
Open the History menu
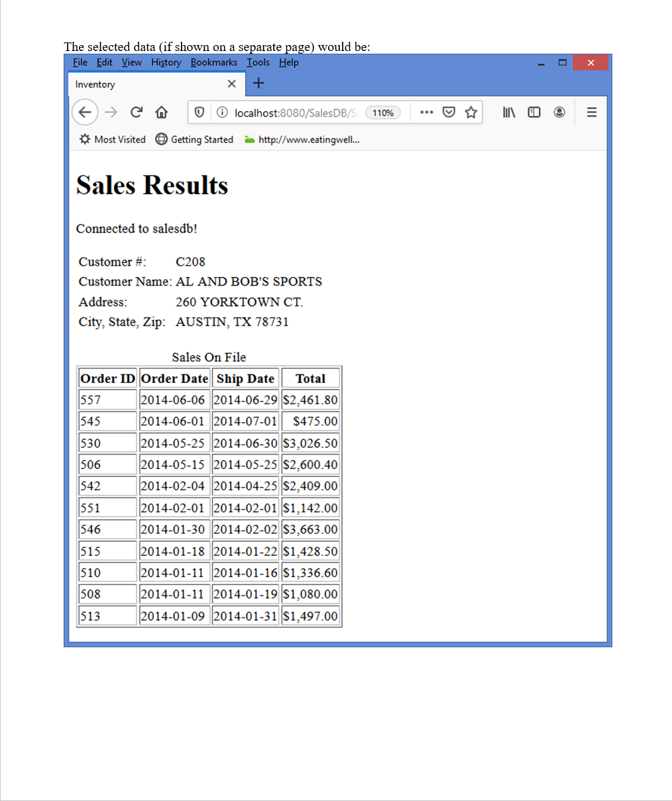[166, 62]
